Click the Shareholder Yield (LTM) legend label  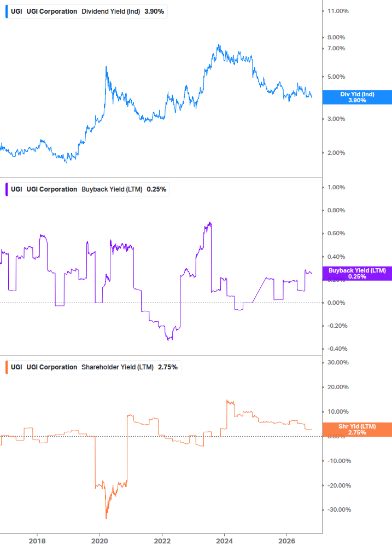tap(118, 367)
